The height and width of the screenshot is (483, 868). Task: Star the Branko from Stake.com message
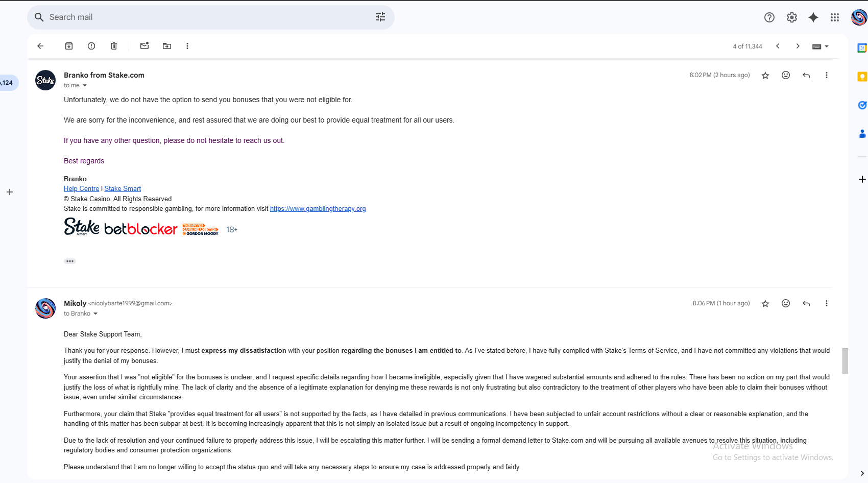[765, 76]
